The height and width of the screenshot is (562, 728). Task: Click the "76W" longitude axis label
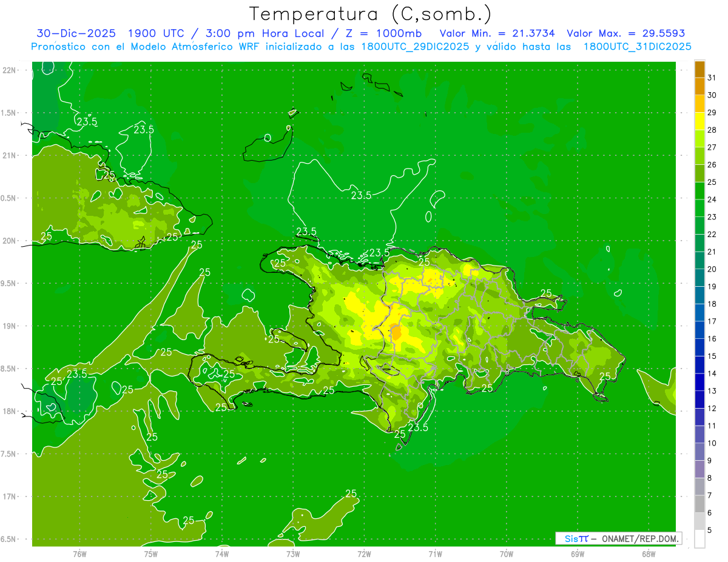79,554
